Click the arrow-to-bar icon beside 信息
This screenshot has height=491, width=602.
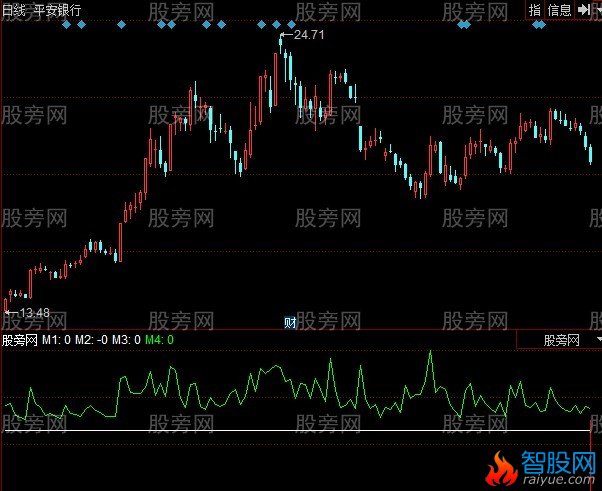(584, 10)
